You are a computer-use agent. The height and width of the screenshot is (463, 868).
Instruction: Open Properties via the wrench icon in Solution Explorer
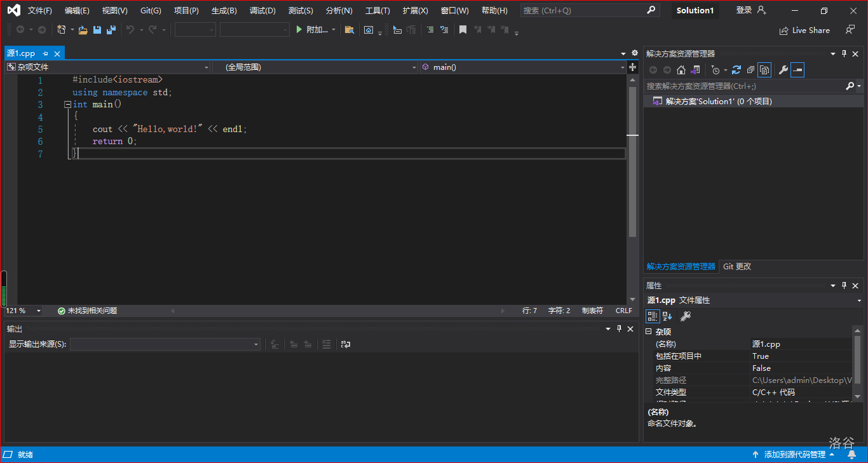783,70
